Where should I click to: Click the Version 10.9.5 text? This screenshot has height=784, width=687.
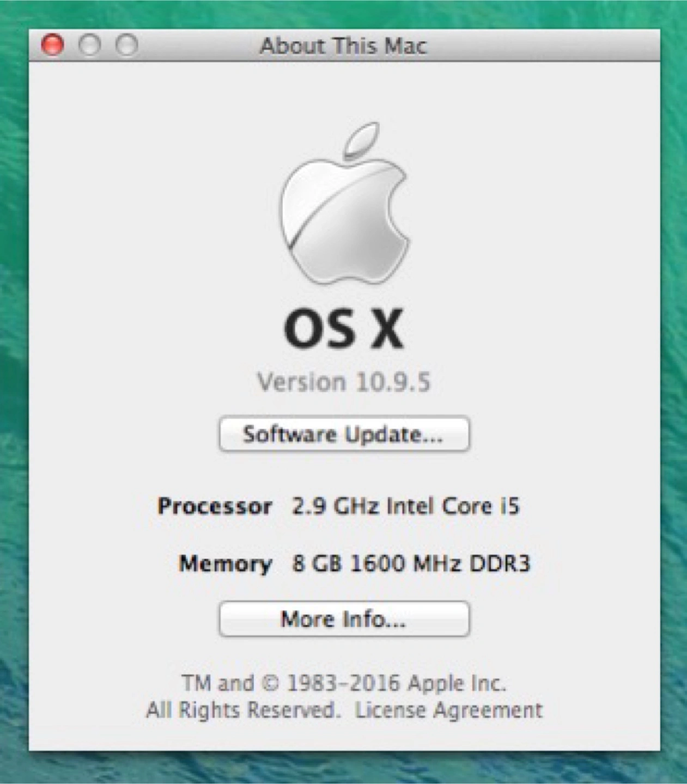point(344,382)
